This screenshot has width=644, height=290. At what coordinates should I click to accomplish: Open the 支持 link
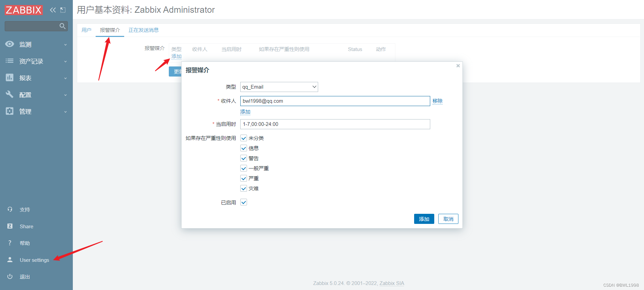(x=25, y=210)
